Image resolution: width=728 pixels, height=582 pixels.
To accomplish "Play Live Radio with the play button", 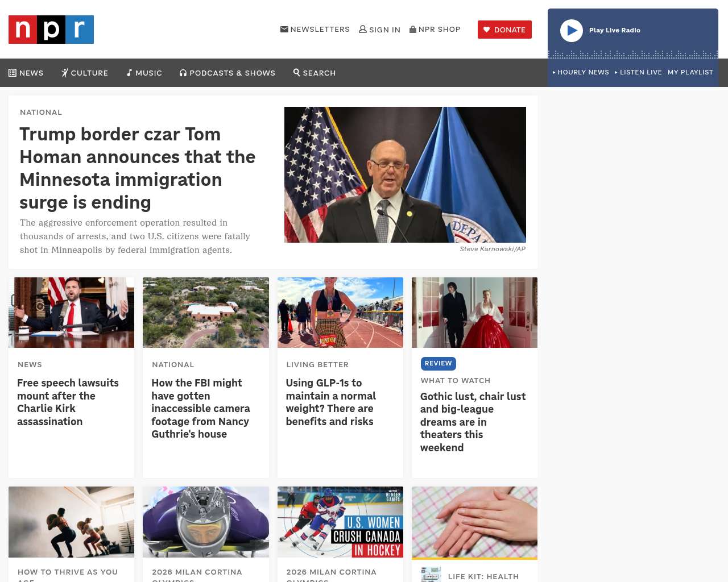I will [x=572, y=31].
